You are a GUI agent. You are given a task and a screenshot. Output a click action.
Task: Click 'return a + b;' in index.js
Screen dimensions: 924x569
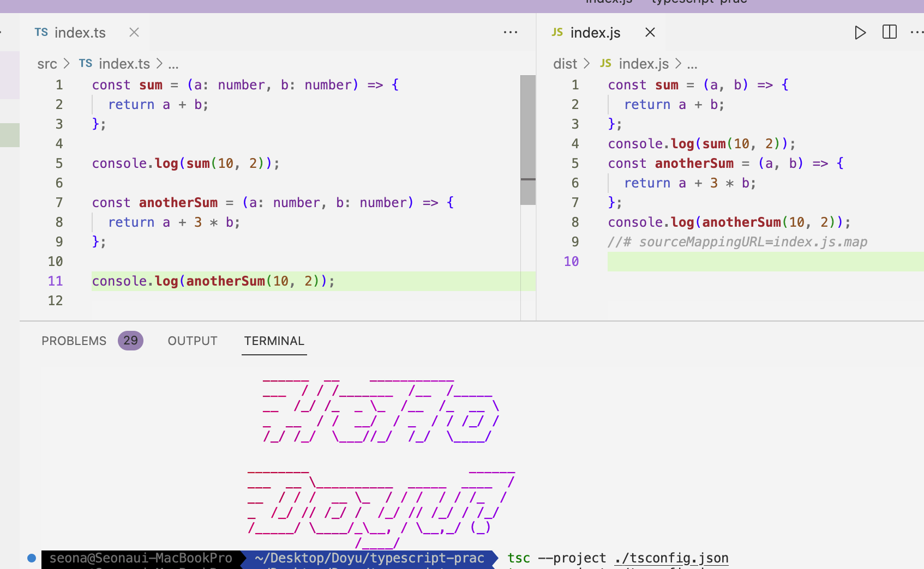674,105
